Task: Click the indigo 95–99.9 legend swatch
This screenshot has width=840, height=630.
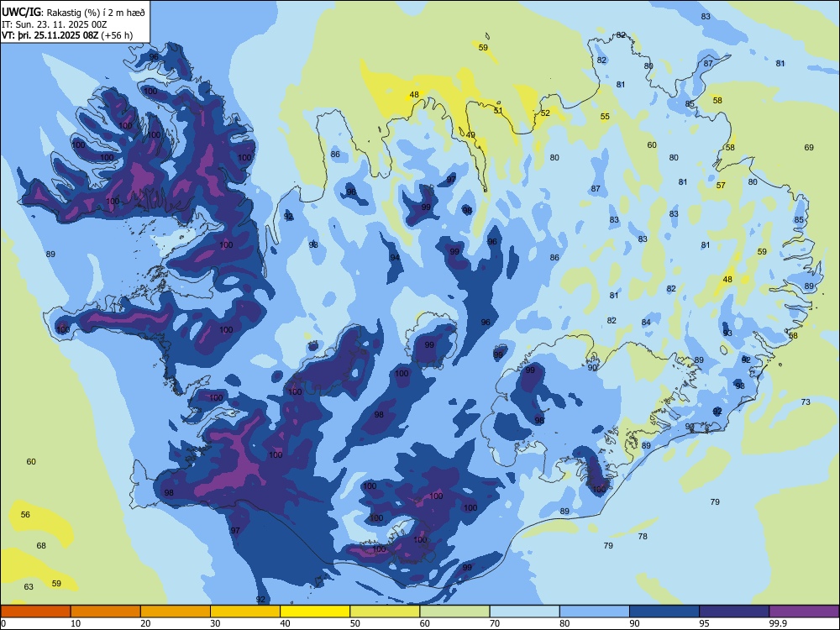Action: pyautogui.click(x=734, y=612)
